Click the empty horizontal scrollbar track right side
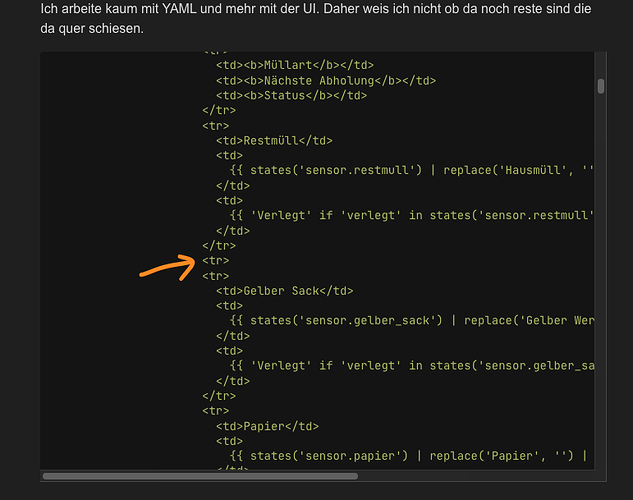The width and height of the screenshot is (633, 500). (x=476, y=476)
